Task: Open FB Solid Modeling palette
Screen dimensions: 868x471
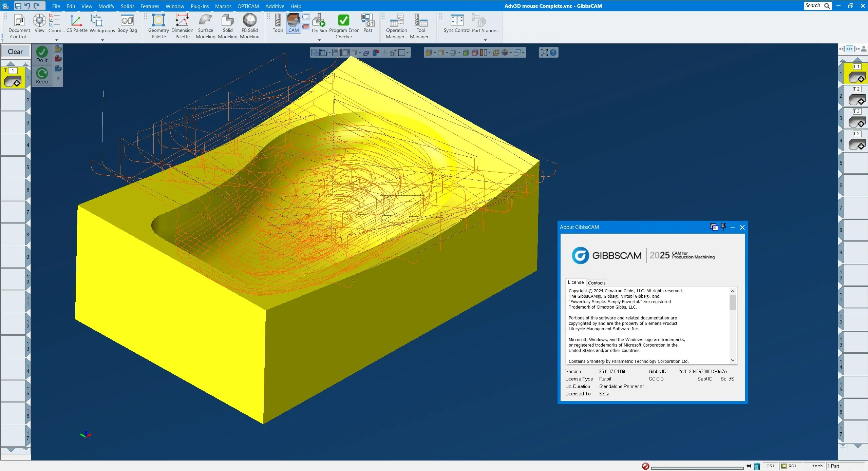Action: [250, 26]
